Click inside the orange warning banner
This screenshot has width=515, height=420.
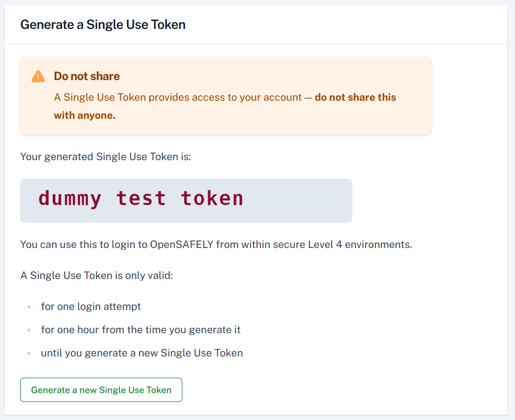pyautogui.click(x=225, y=96)
